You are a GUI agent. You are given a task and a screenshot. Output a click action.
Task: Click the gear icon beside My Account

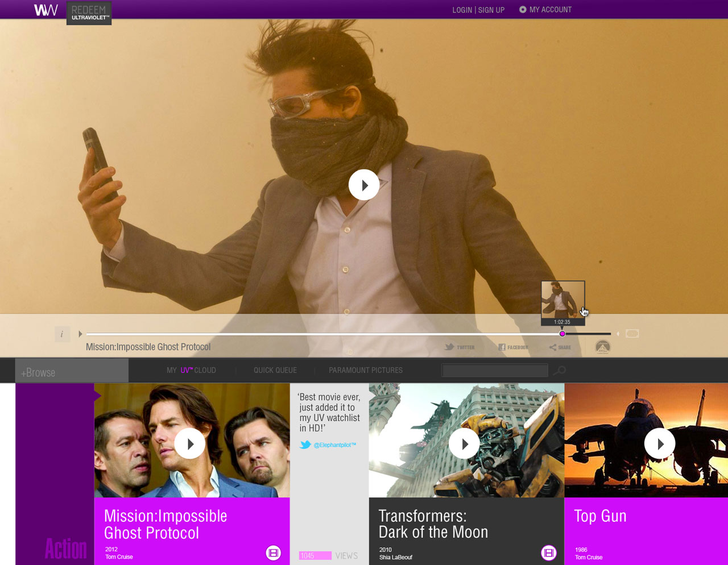(x=523, y=10)
